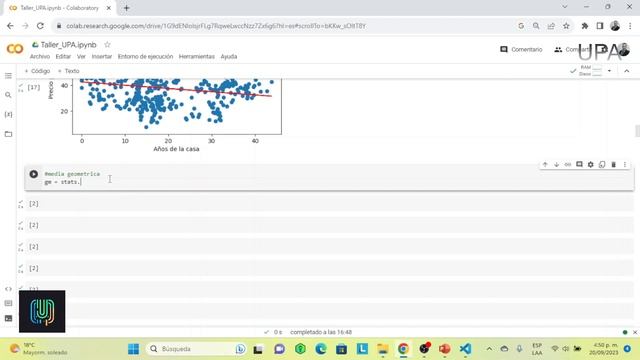Open Visual Studio Code from taskbar

coord(465,349)
